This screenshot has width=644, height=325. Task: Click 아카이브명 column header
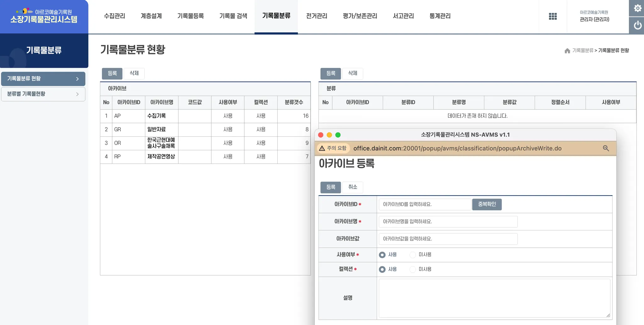pyautogui.click(x=162, y=102)
